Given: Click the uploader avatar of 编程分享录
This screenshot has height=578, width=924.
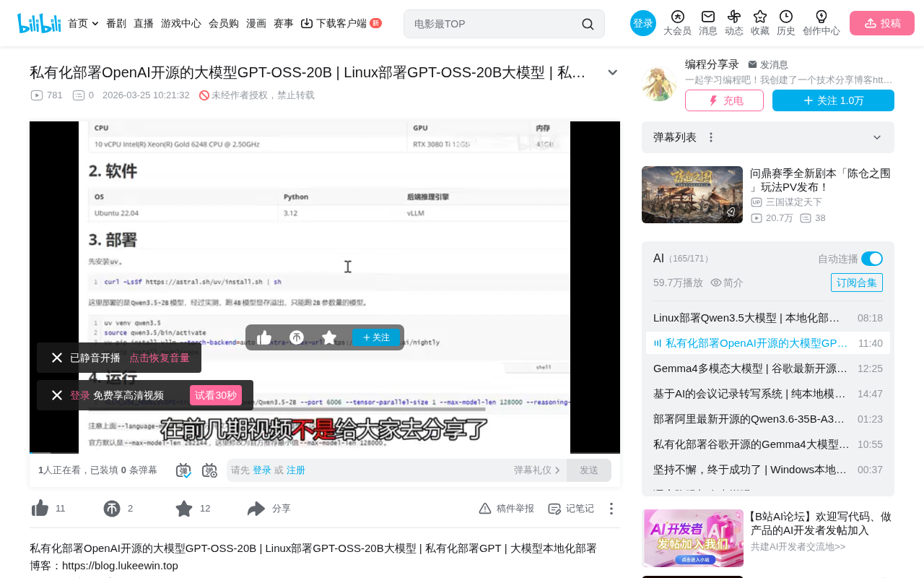Looking at the screenshot, I should pyautogui.click(x=659, y=84).
